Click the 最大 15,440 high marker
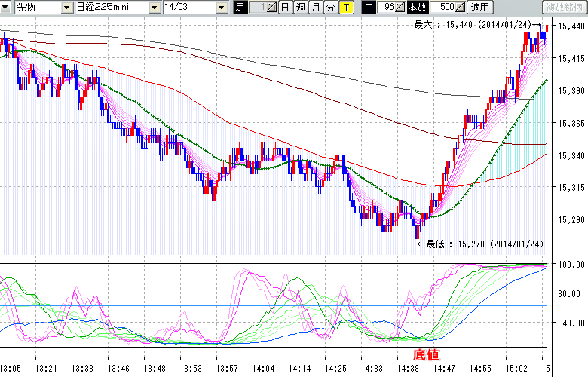Image resolution: width=588 pixels, height=377 pixels. (x=476, y=25)
